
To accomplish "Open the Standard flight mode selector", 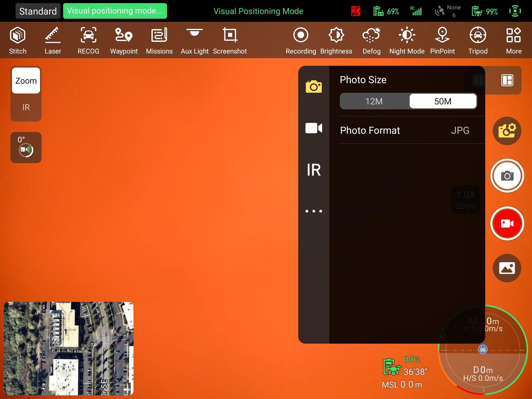I will (x=38, y=11).
